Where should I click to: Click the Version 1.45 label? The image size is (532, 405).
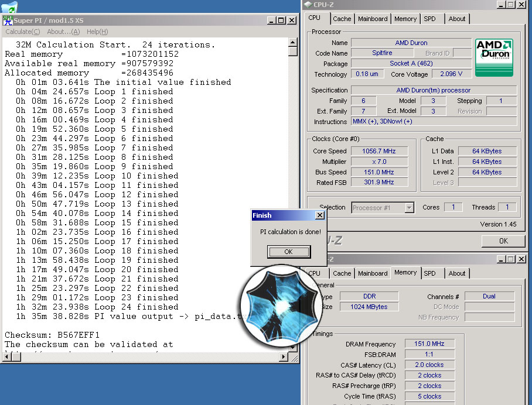pyautogui.click(x=498, y=224)
